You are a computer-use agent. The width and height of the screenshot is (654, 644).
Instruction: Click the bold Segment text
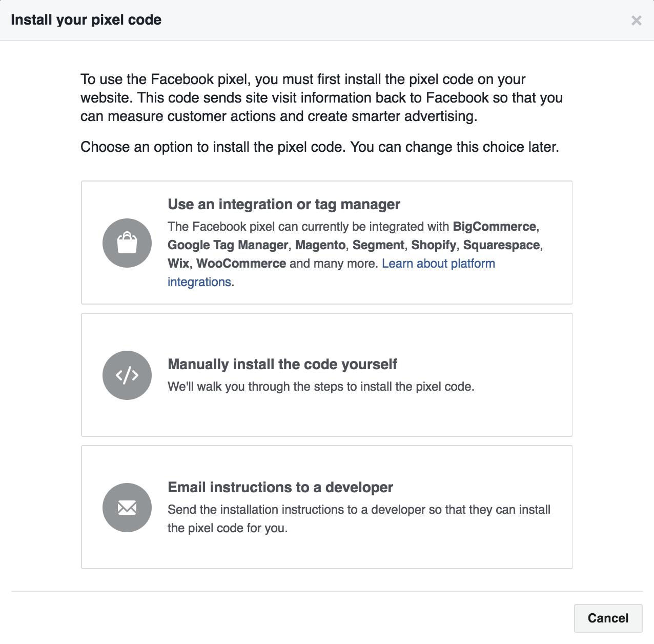[378, 245]
